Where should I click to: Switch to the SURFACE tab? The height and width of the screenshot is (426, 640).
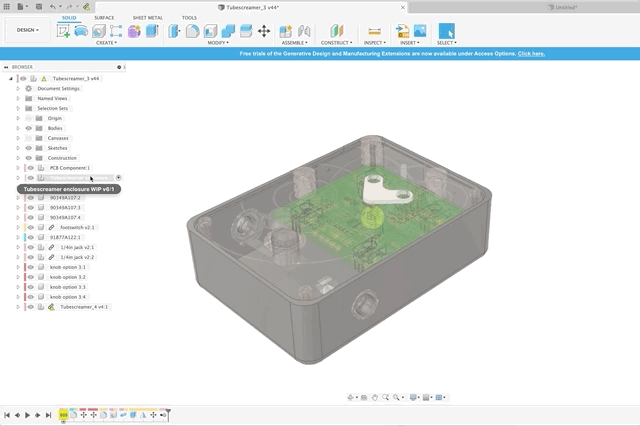pos(104,17)
